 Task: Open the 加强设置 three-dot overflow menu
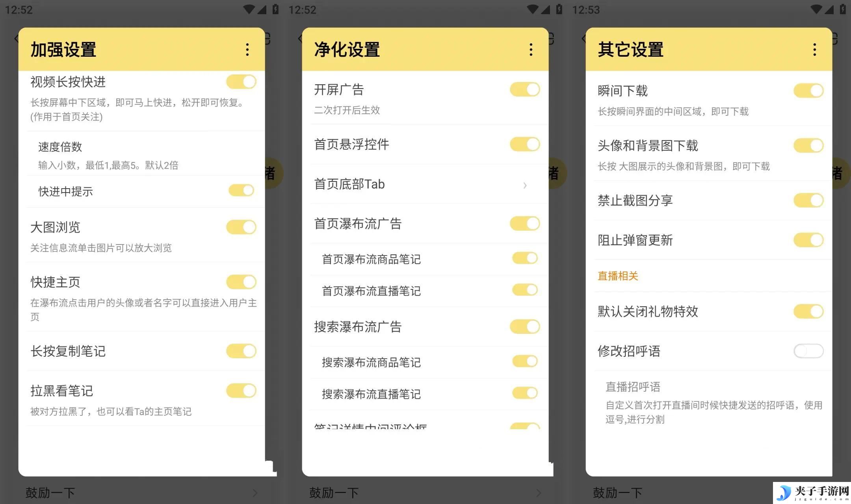pyautogui.click(x=247, y=50)
